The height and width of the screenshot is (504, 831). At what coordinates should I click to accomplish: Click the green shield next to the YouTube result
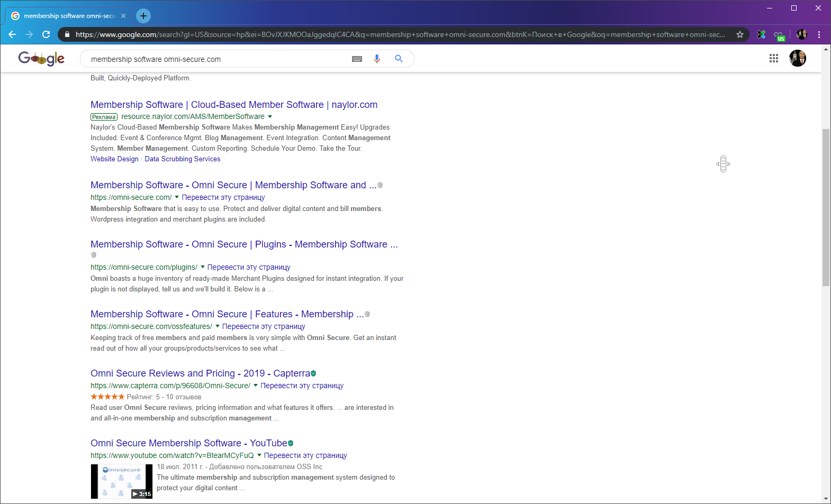point(291,443)
